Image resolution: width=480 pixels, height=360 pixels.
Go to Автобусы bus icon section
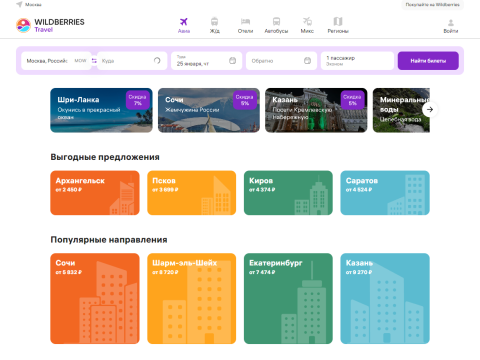point(276,22)
